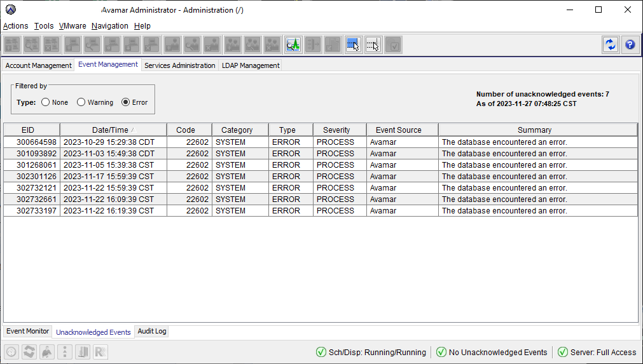Click the select all rows toolbar icon
The image size is (643, 364).
353,44
